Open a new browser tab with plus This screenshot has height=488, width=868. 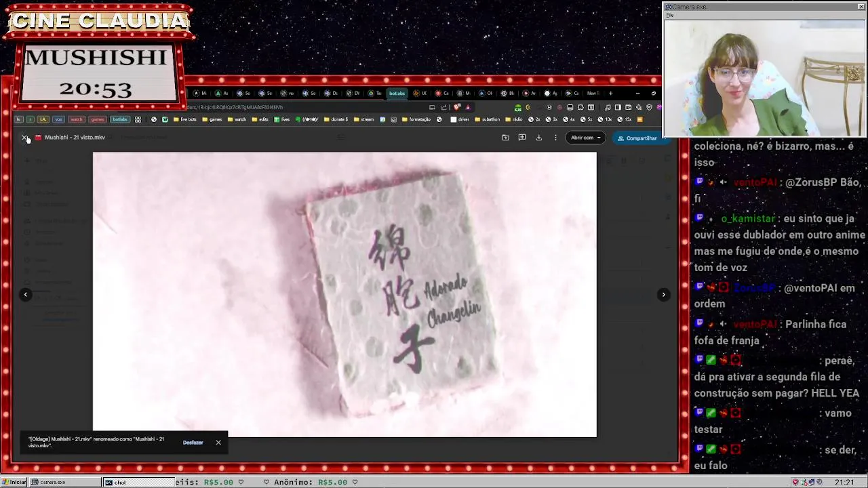click(x=610, y=93)
